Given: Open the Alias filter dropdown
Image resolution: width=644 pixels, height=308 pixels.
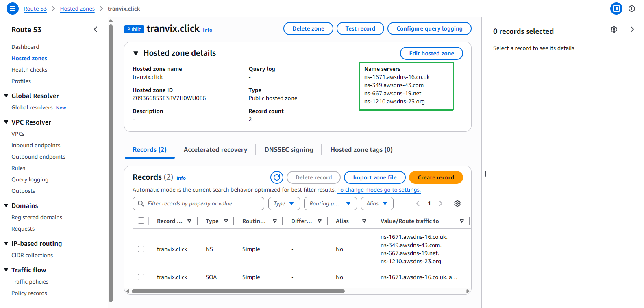Looking at the screenshot, I should (377, 203).
